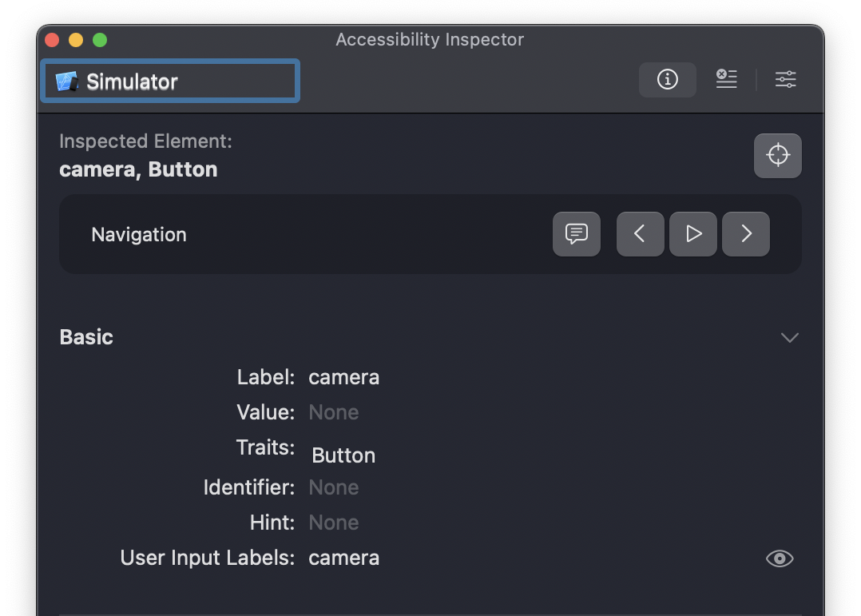The width and height of the screenshot is (861, 616).
Task: Click the Identifier value None
Action: (333, 487)
